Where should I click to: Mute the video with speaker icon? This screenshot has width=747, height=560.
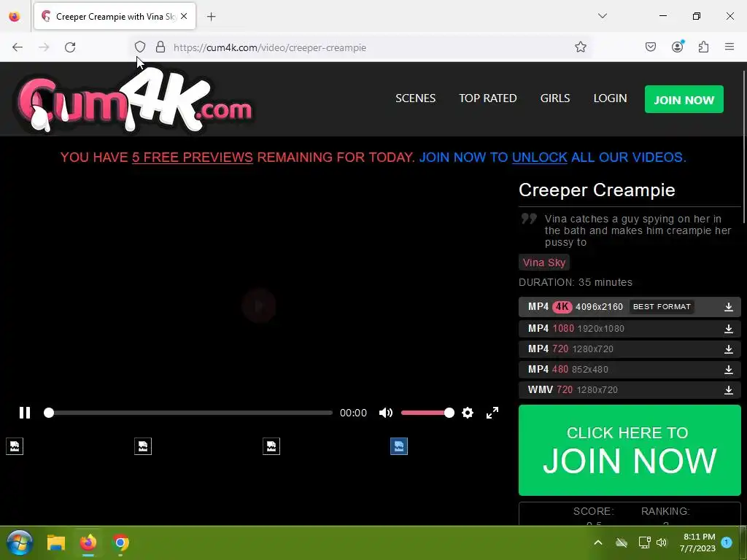pos(385,413)
